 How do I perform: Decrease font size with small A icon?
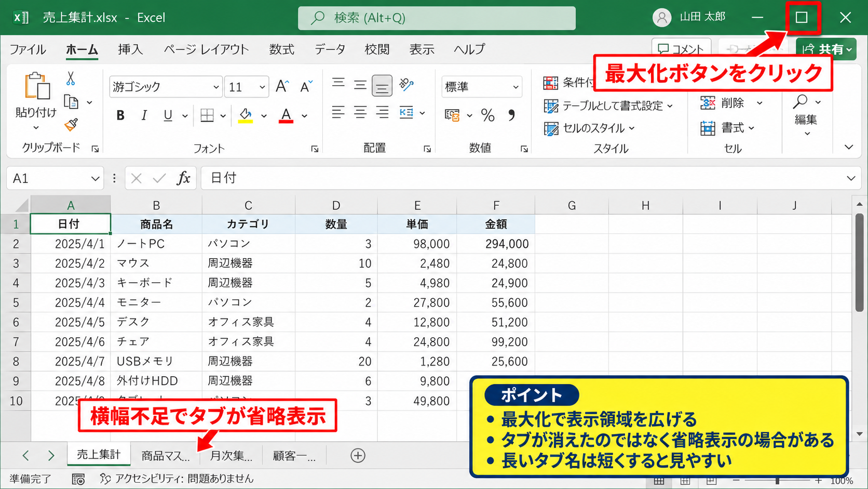tap(306, 87)
